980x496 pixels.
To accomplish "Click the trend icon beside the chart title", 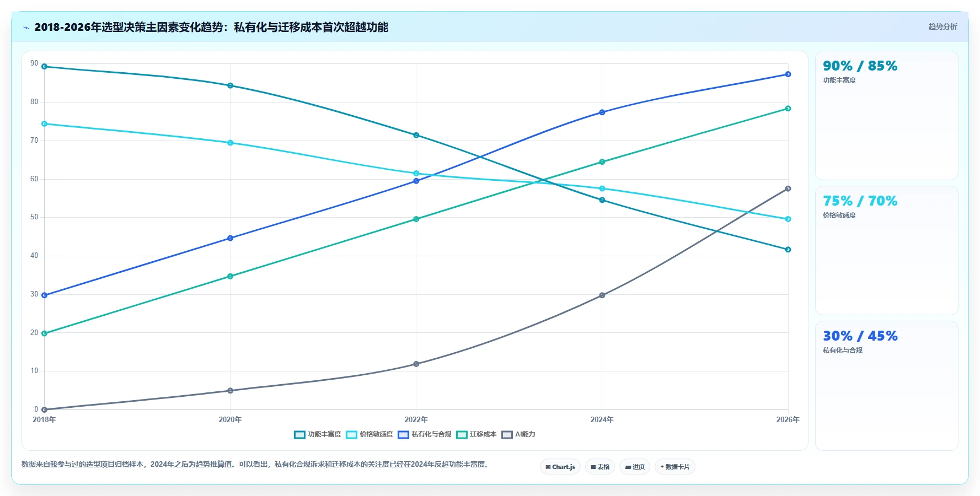I will (x=26, y=28).
